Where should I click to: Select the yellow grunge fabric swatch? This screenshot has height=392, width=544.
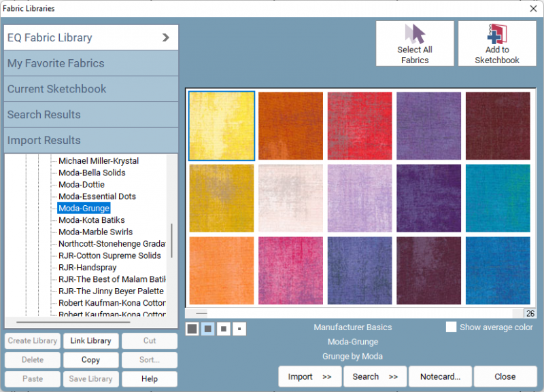pyautogui.click(x=222, y=126)
